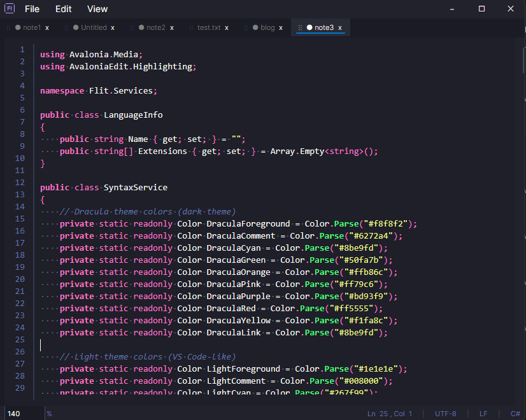Click the vertical scrollbar thumb

[523, 61]
